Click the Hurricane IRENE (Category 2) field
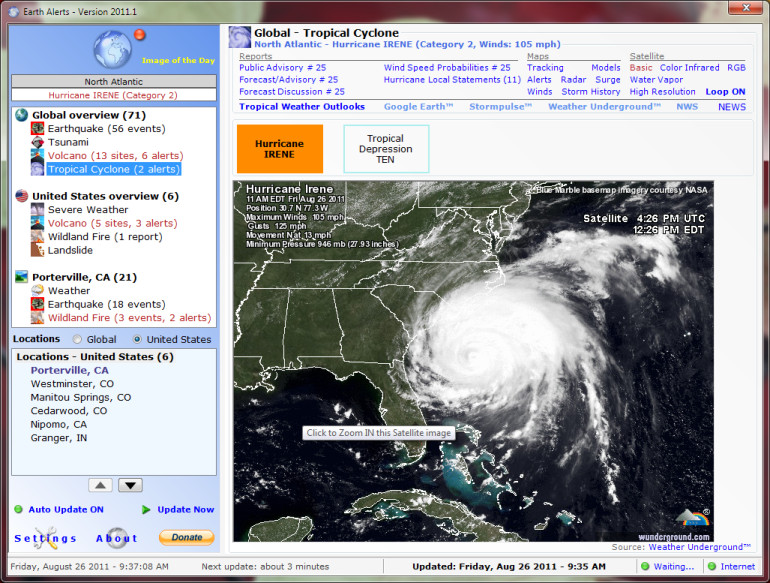Screen dimensions: 770x583 (113, 95)
